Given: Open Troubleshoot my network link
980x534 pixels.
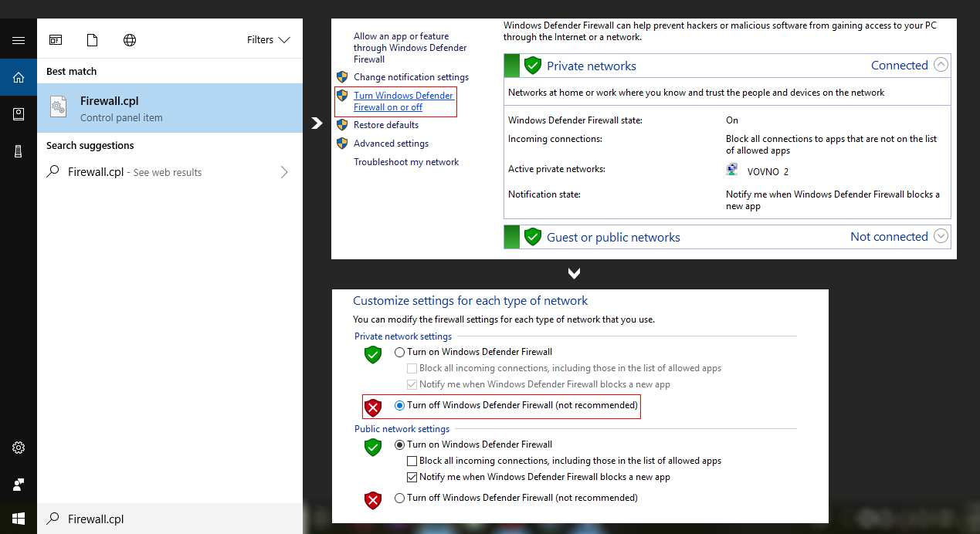Looking at the screenshot, I should click(406, 162).
